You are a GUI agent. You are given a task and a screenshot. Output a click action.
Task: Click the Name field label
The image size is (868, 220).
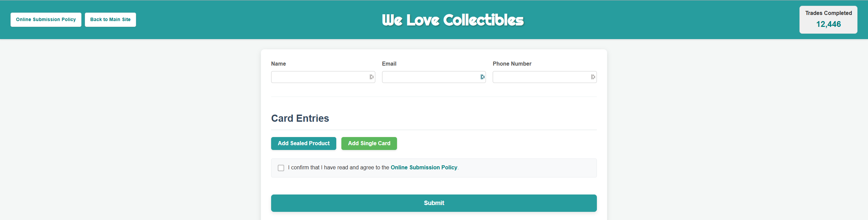coord(278,64)
